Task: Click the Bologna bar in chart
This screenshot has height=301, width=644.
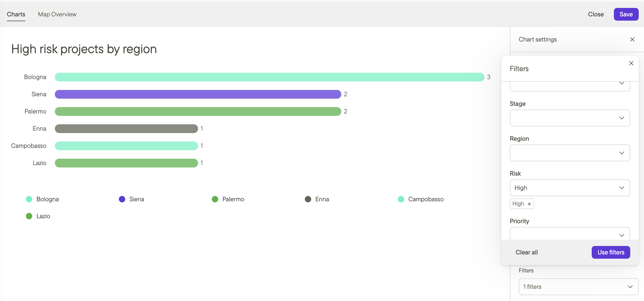Action: (269, 77)
